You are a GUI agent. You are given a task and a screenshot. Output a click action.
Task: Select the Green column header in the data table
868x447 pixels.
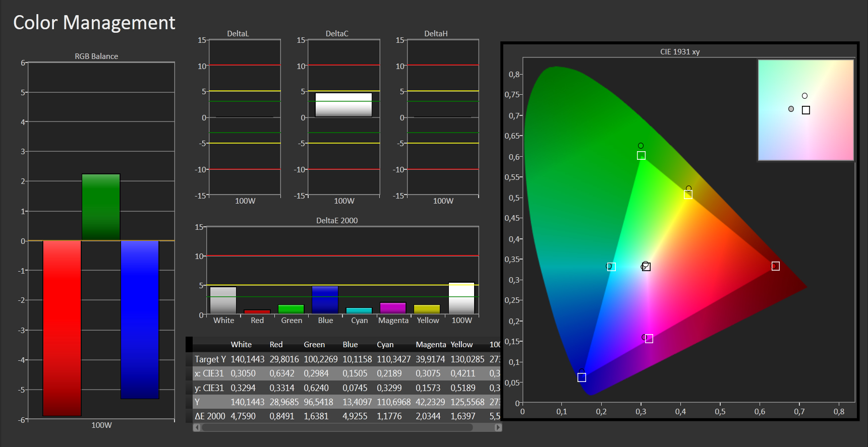click(x=314, y=345)
